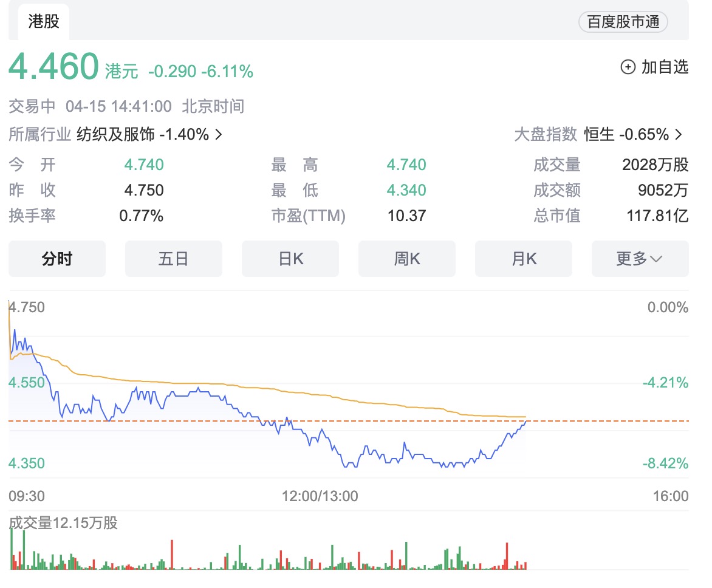Click the 纺织及服饰 industry link

pos(115,134)
